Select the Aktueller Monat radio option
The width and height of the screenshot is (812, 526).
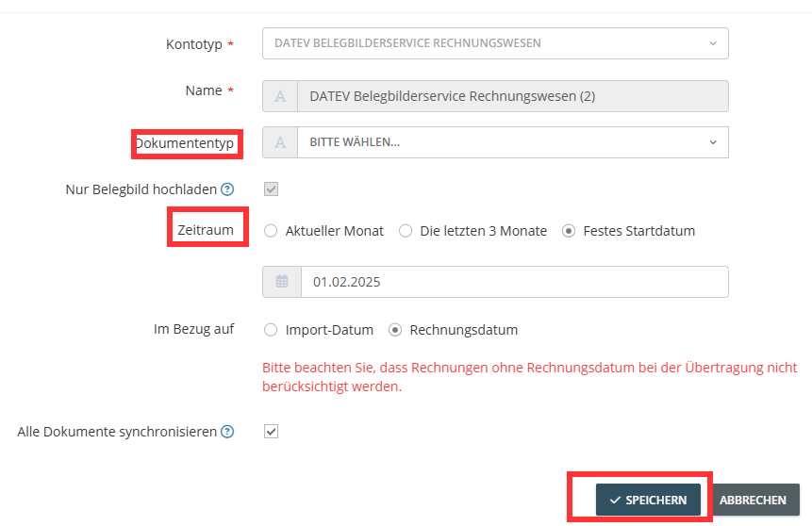pyautogui.click(x=271, y=231)
